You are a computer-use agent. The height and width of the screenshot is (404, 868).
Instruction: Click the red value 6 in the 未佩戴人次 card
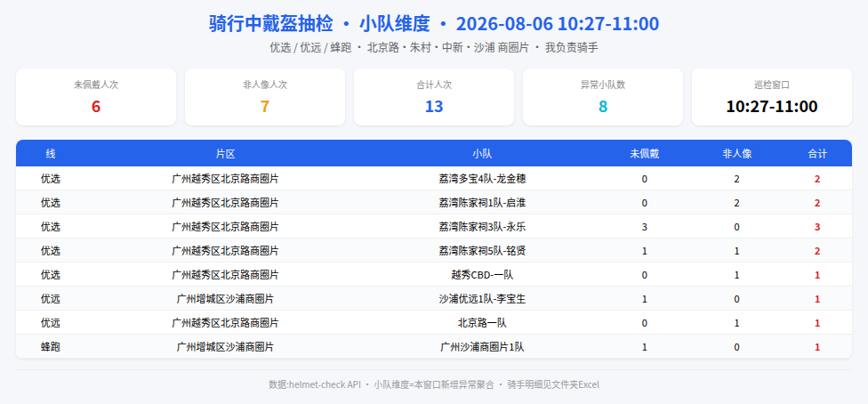(x=96, y=107)
